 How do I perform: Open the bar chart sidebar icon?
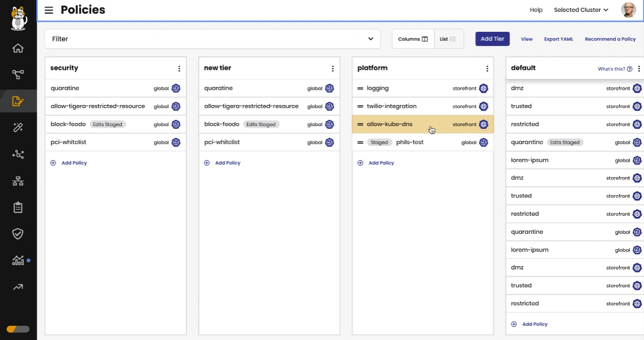[x=18, y=261]
